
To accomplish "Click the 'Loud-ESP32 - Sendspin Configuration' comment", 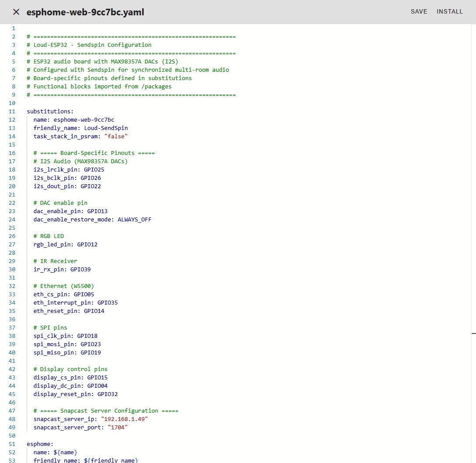I will pyautogui.click(x=89, y=45).
